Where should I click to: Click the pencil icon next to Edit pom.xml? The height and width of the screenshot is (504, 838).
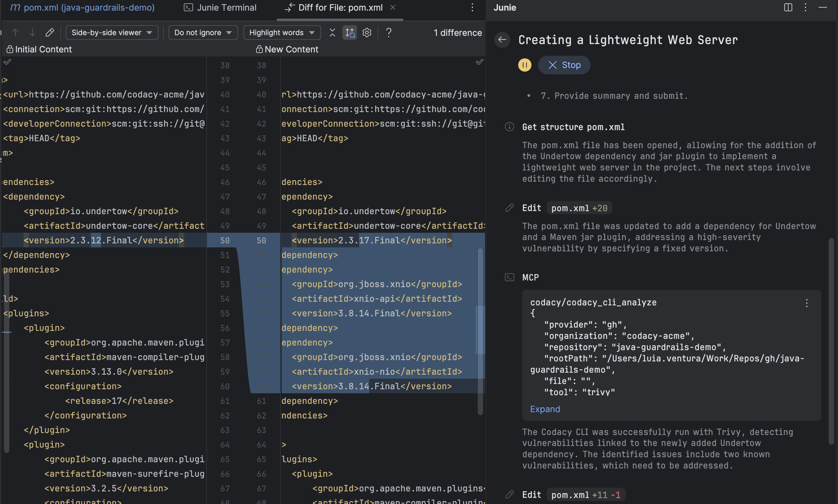coord(509,208)
